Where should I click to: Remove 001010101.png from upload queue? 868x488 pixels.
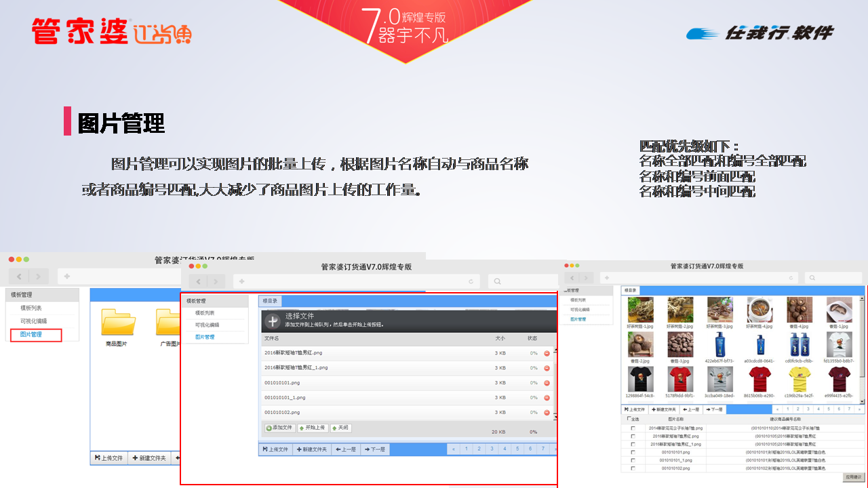(x=547, y=383)
